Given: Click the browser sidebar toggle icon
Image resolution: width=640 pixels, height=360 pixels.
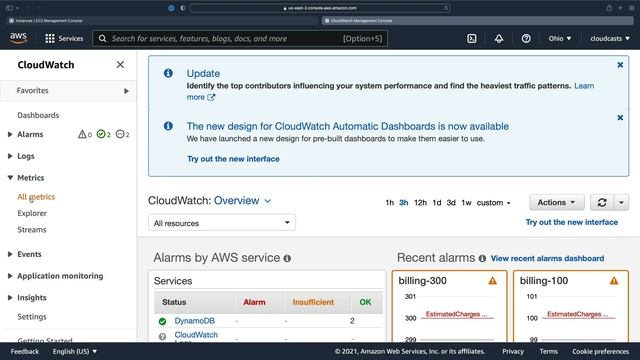Looking at the screenshot, I should pos(9,8).
